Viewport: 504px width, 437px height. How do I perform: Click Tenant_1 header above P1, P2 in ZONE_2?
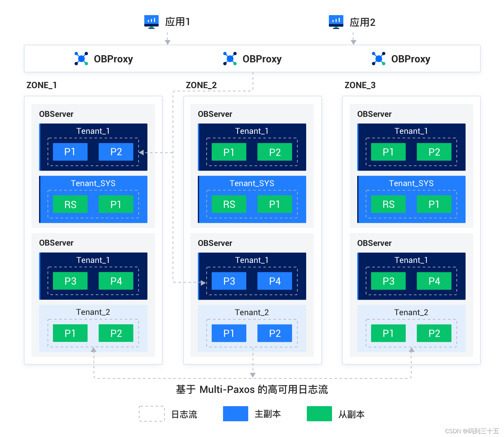[252, 131]
